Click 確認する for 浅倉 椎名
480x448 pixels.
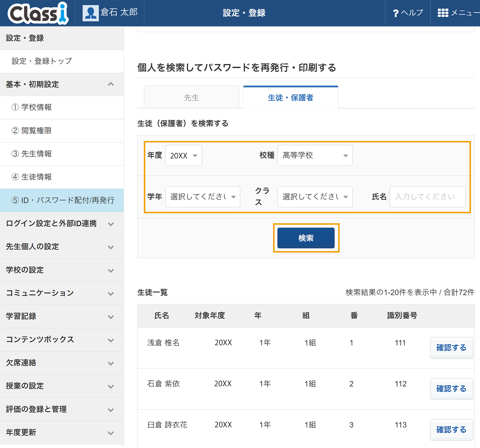click(451, 348)
